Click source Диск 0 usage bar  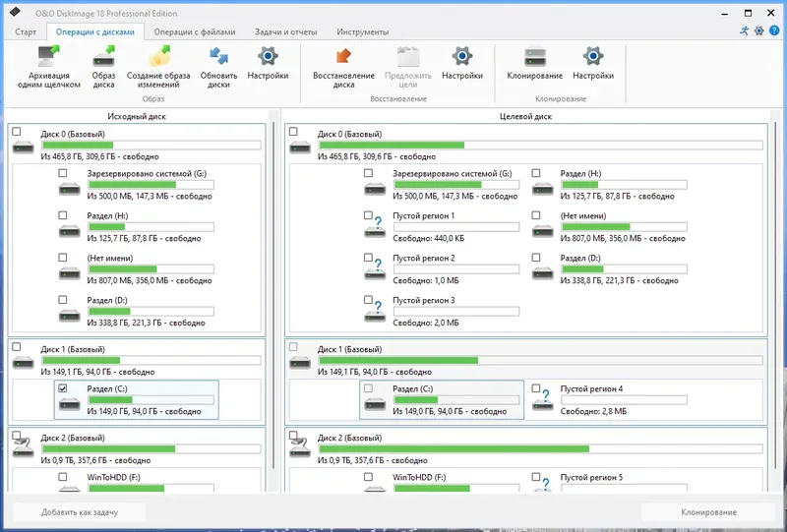coord(151,146)
